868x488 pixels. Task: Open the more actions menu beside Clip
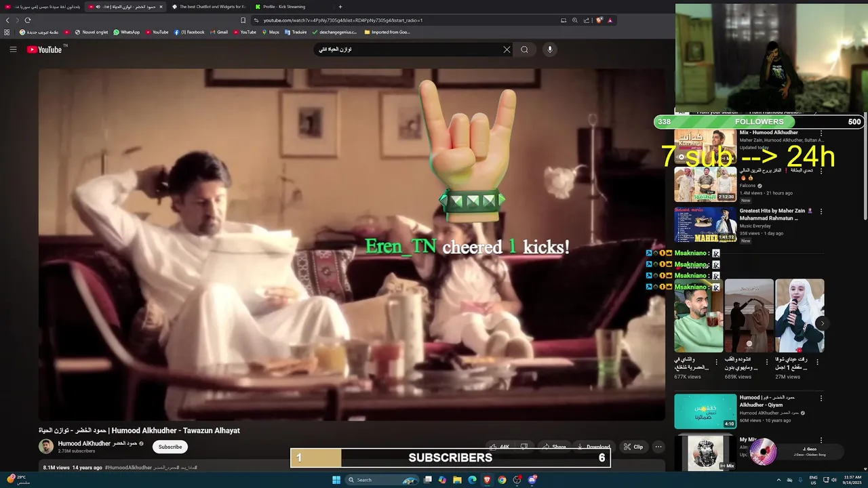pyautogui.click(x=658, y=447)
